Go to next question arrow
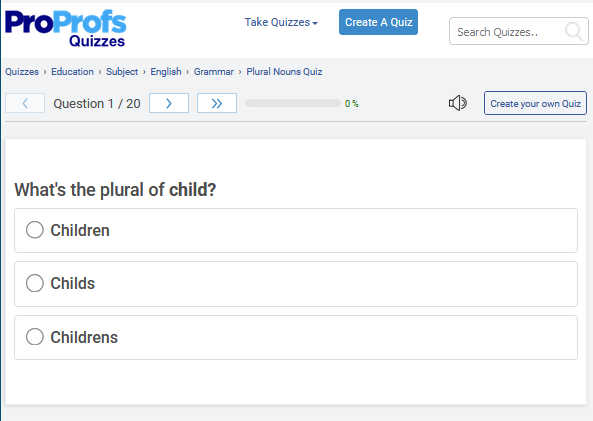 point(169,103)
